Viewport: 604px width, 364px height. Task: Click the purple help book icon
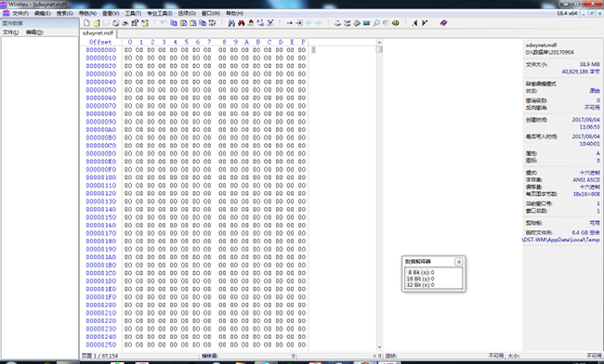point(443,23)
